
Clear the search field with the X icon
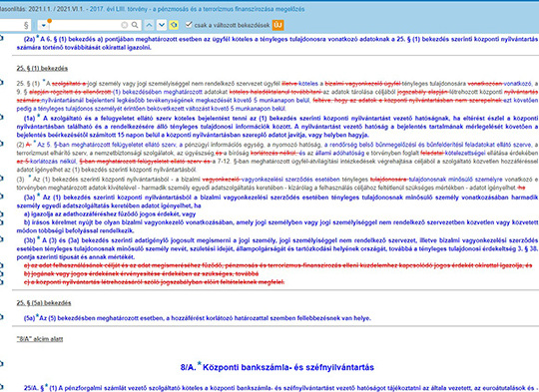click(x=125, y=25)
